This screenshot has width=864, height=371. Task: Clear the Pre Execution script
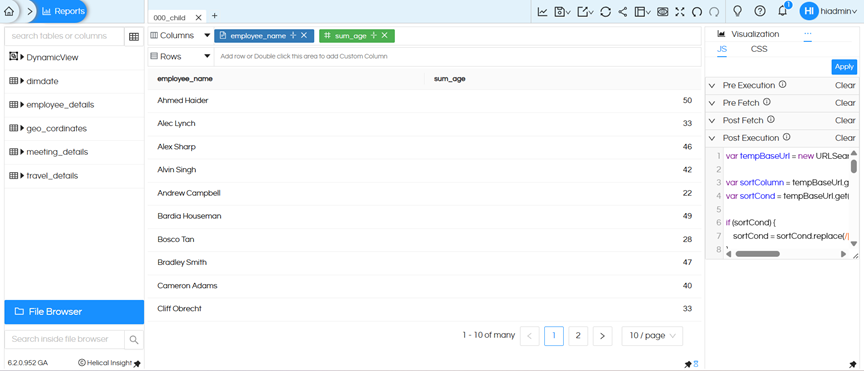[x=845, y=85]
